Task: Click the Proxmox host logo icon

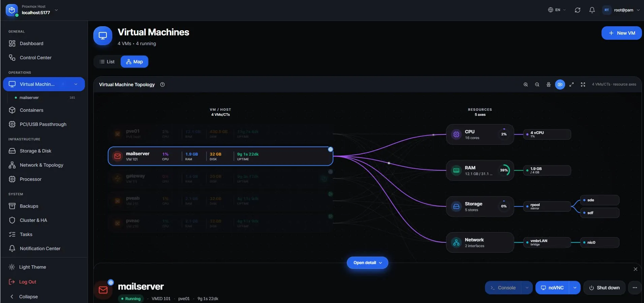Action: 12,10
